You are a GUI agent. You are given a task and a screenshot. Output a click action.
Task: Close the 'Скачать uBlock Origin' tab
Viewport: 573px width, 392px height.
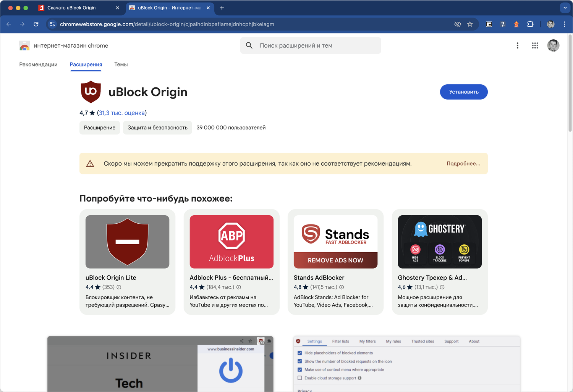click(117, 8)
